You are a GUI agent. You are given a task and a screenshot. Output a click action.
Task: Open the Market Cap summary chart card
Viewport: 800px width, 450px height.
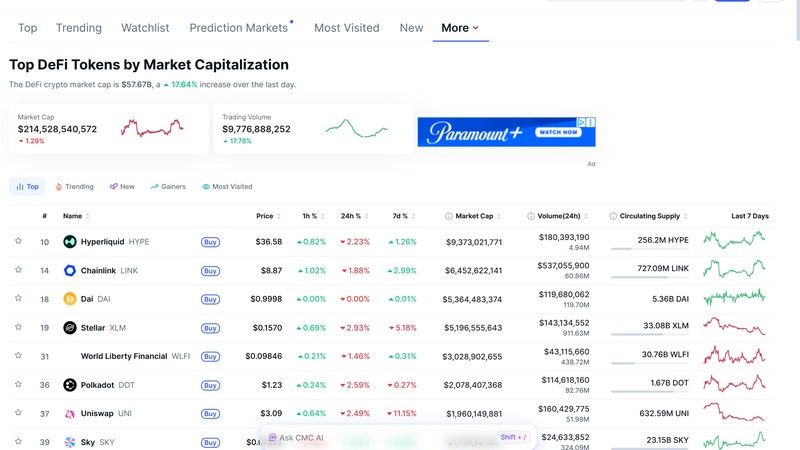coord(109,129)
